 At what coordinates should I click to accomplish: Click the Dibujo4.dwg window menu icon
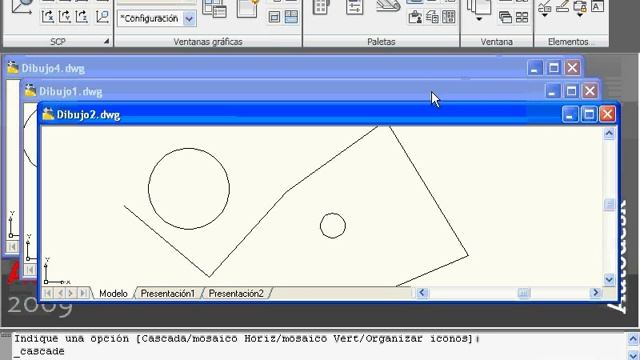13,67
